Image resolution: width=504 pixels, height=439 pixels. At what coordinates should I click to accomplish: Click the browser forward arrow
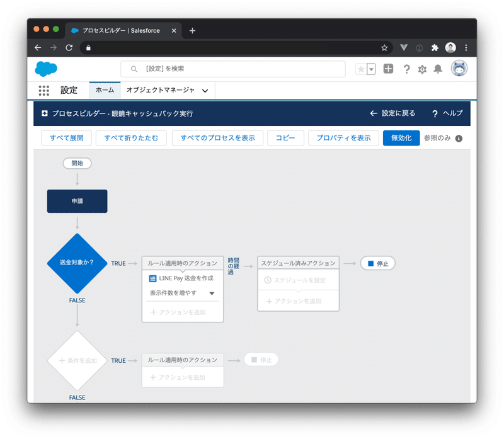[54, 48]
